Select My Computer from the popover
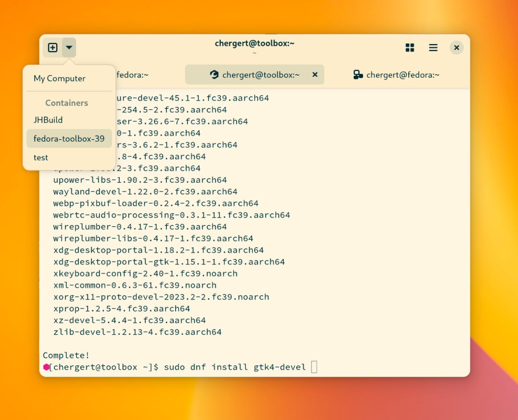 pyautogui.click(x=69, y=78)
